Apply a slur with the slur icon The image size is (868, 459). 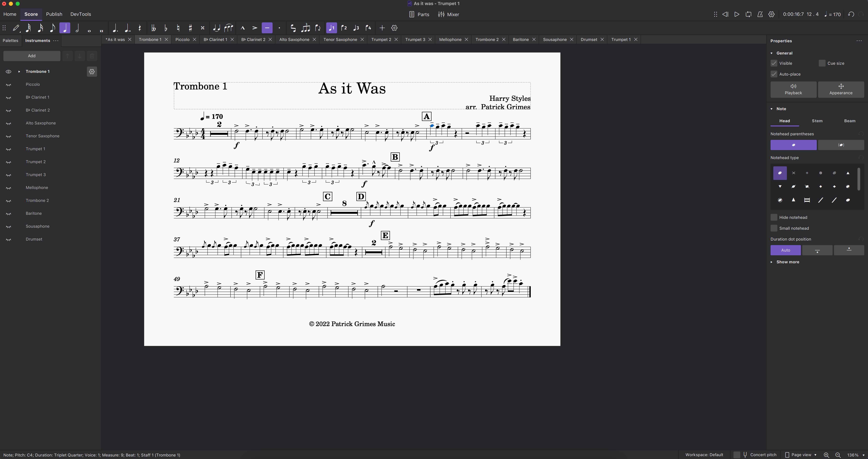(x=229, y=28)
